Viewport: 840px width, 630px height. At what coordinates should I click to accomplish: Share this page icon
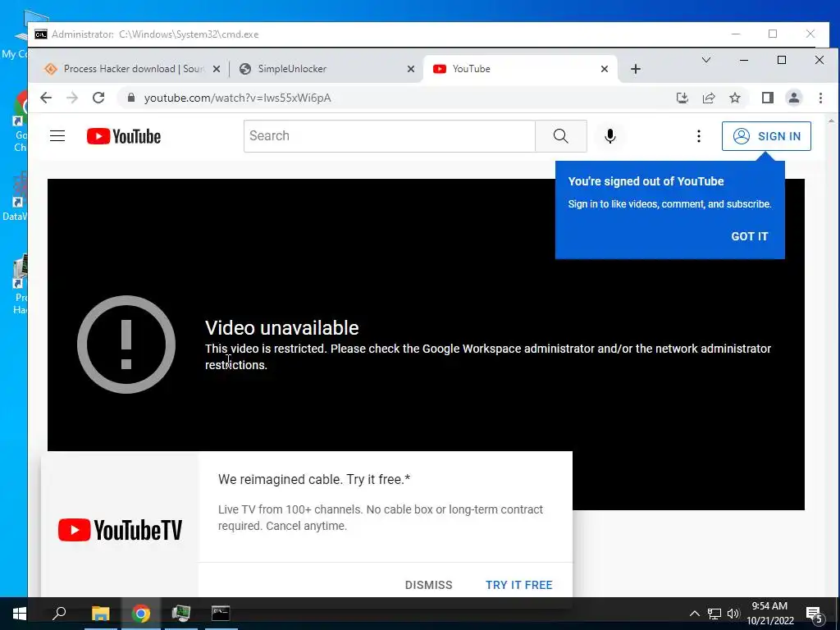pyautogui.click(x=709, y=98)
